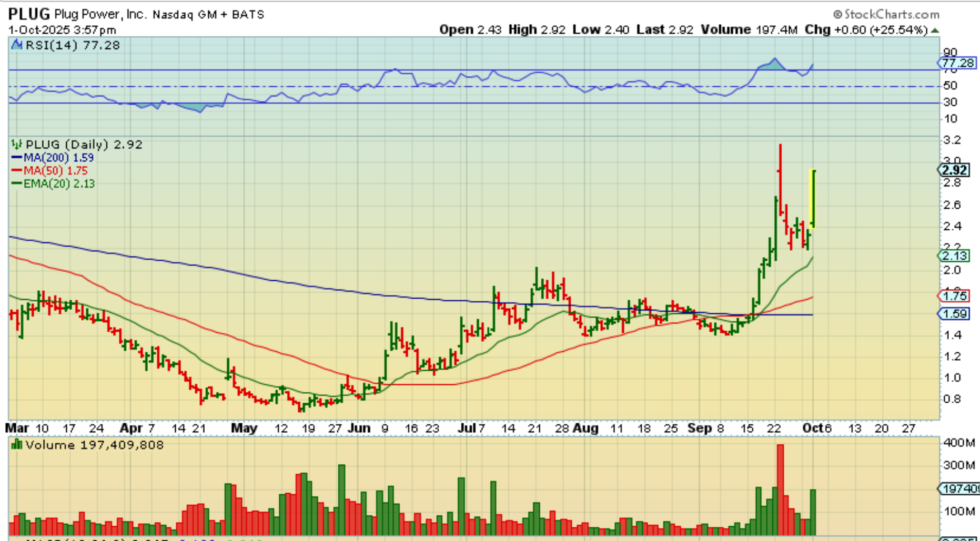Viewport: 980px width, 541px height.
Task: Open the StockCharts.com attribution text
Action: coord(886,14)
